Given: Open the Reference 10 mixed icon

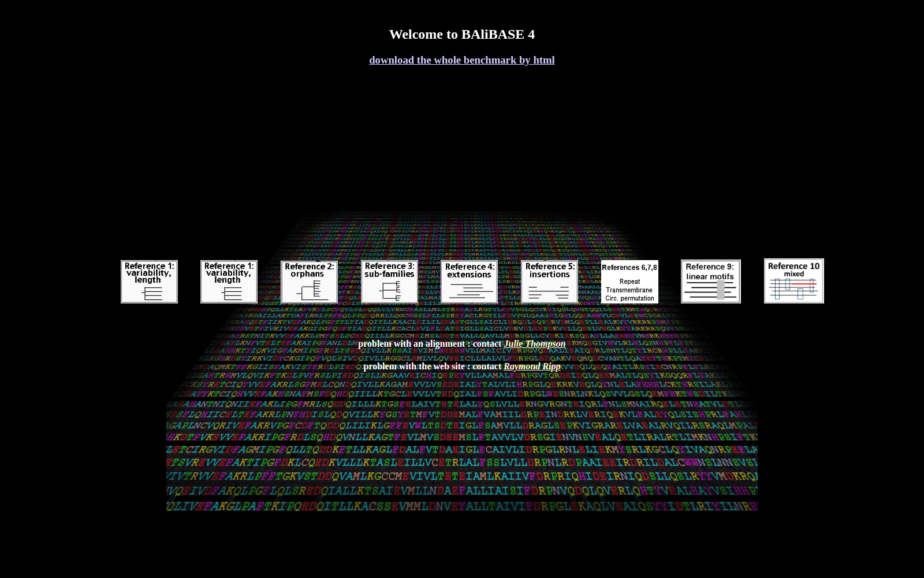Looking at the screenshot, I should (794, 281).
